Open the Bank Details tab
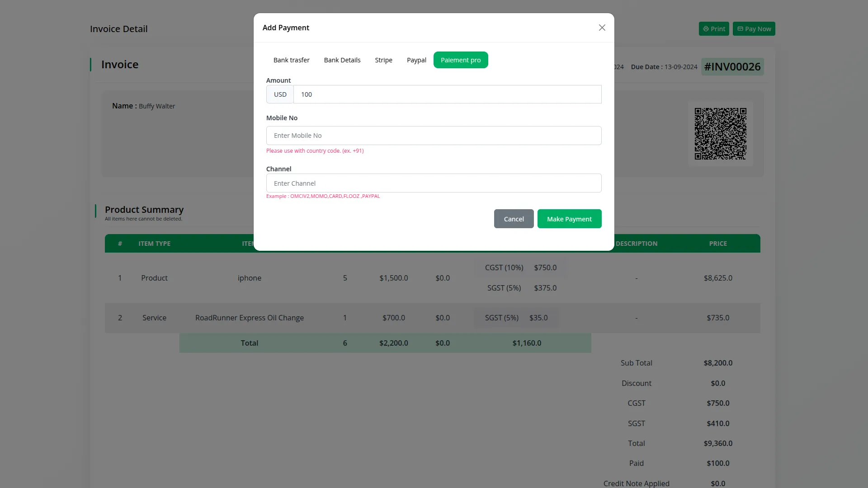The height and width of the screenshot is (488, 868). coord(342,60)
